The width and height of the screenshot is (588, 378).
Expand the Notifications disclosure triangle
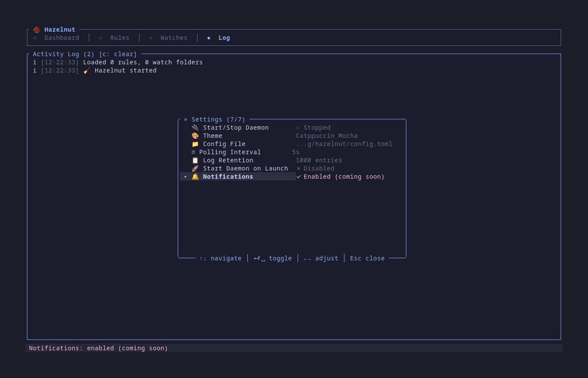[185, 176]
